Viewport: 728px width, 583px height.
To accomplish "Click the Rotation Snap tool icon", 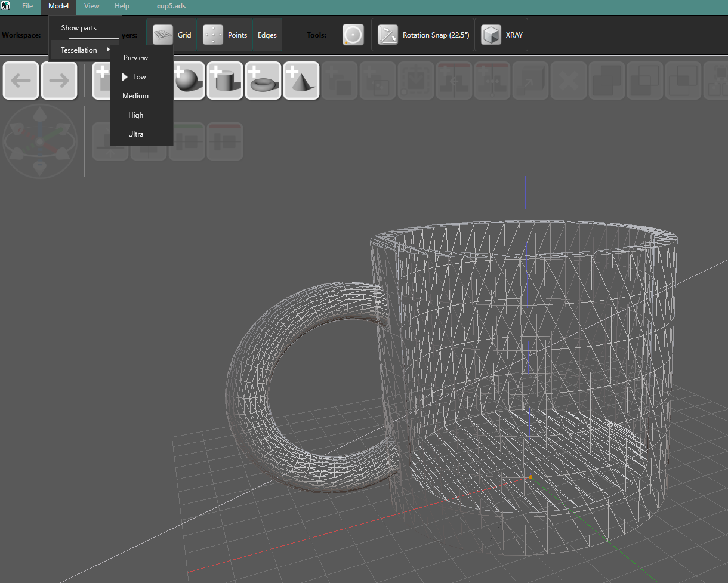I will tap(388, 35).
